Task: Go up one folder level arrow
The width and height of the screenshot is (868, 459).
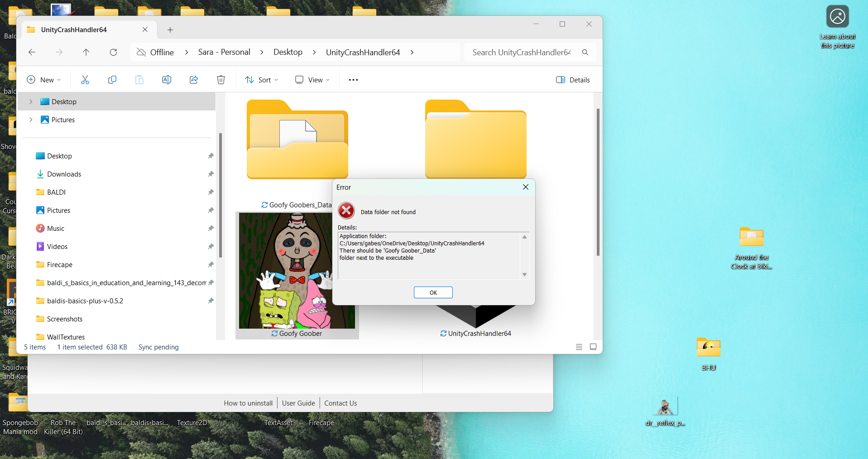Action: [86, 52]
